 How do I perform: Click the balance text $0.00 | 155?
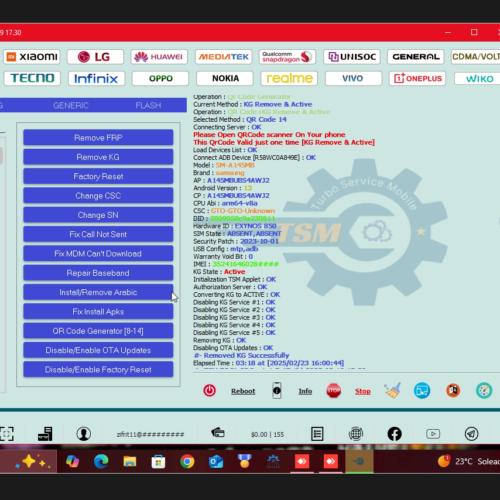[267, 434]
